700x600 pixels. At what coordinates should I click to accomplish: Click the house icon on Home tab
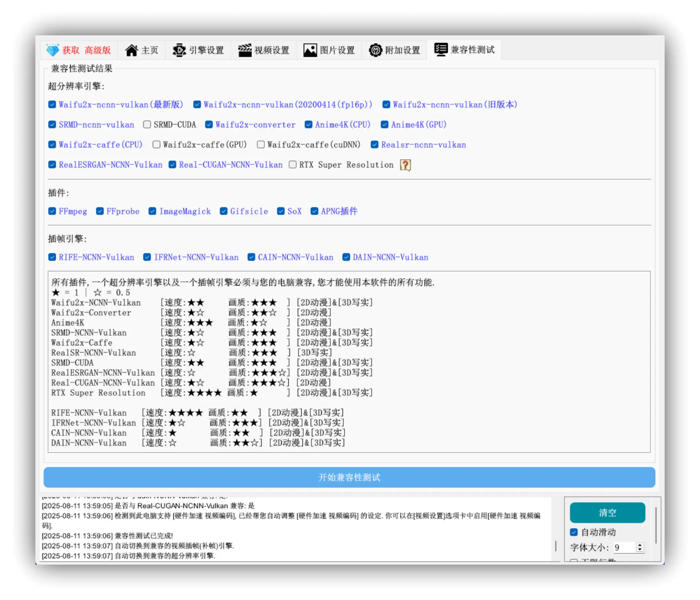(131, 50)
